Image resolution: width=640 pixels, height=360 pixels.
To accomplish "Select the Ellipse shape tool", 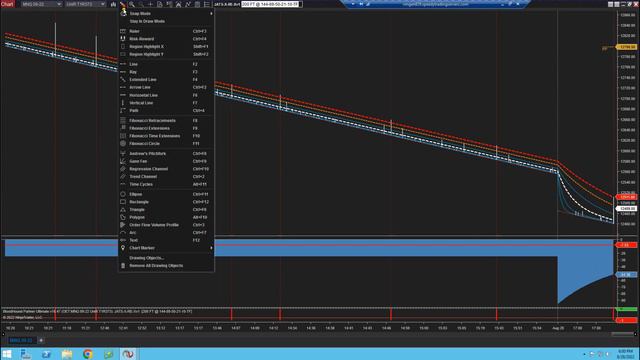I will pos(166,194).
